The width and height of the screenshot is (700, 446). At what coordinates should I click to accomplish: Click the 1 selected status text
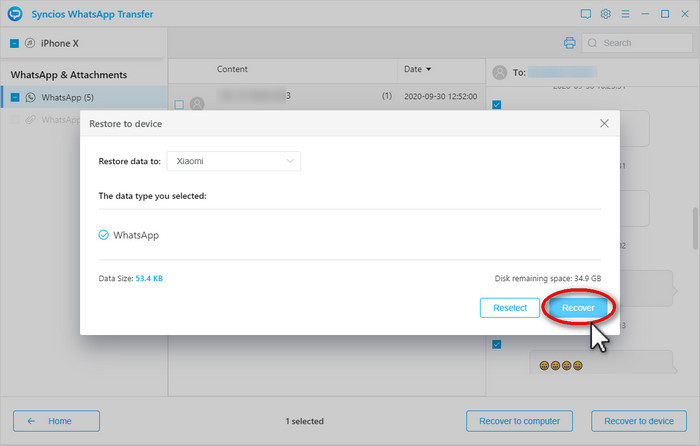tap(304, 421)
